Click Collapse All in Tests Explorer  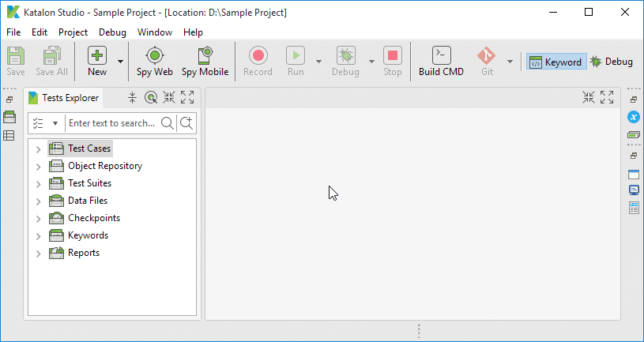point(132,97)
